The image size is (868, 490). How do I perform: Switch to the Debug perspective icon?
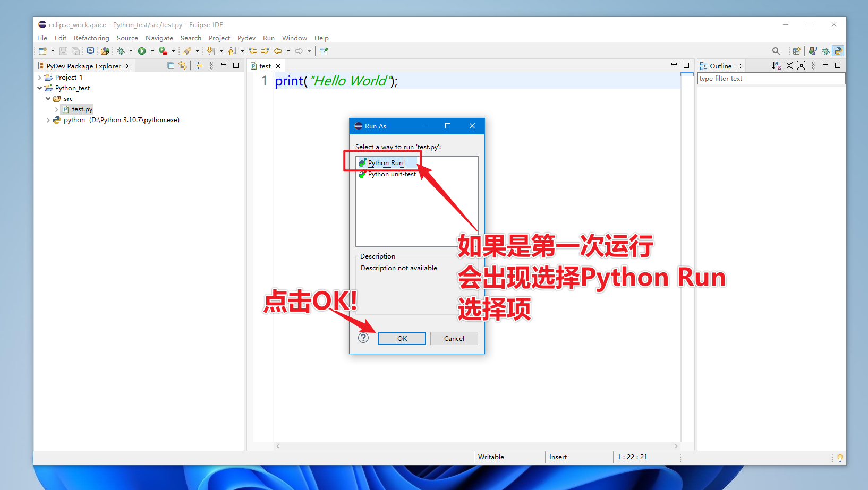pos(826,51)
